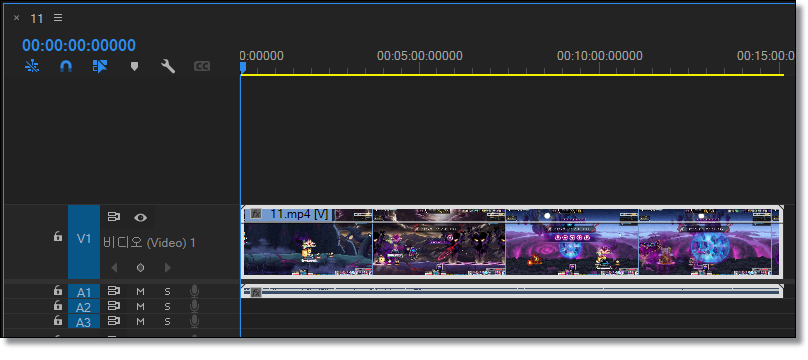Screen dimensions: 808x360
Task: Solo track A3
Action: 167,321
